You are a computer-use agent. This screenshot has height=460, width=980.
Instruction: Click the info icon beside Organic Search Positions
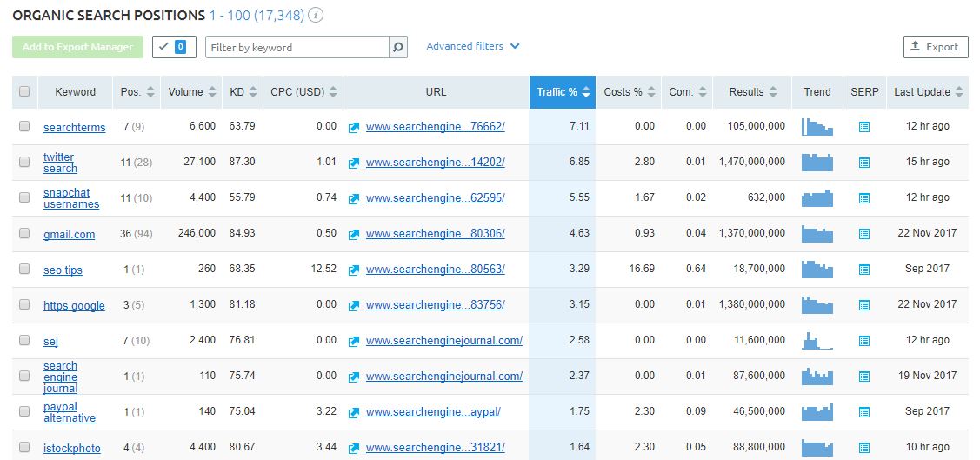click(x=316, y=15)
